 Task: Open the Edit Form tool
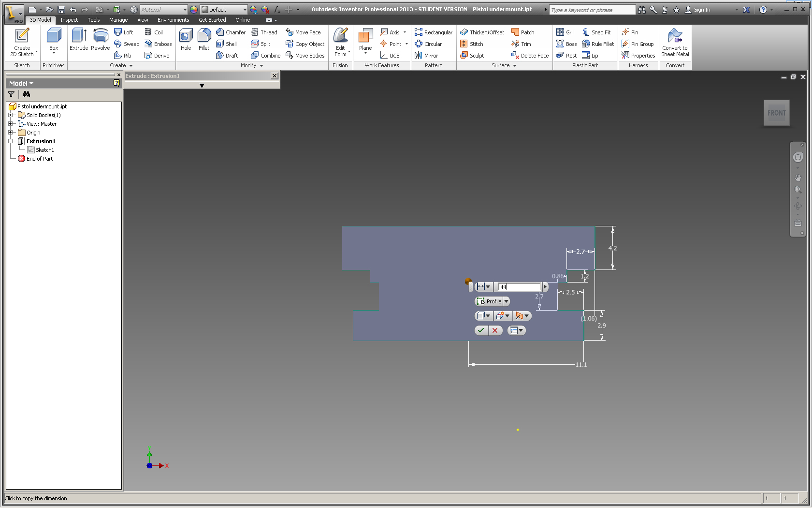pos(340,43)
